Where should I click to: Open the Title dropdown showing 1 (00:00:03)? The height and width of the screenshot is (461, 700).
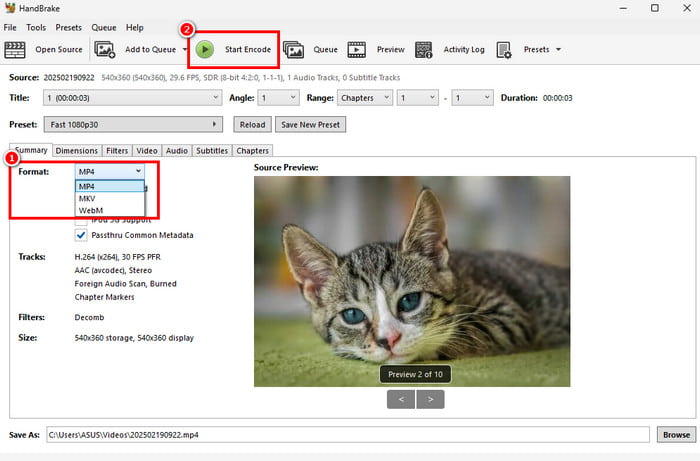(x=133, y=98)
